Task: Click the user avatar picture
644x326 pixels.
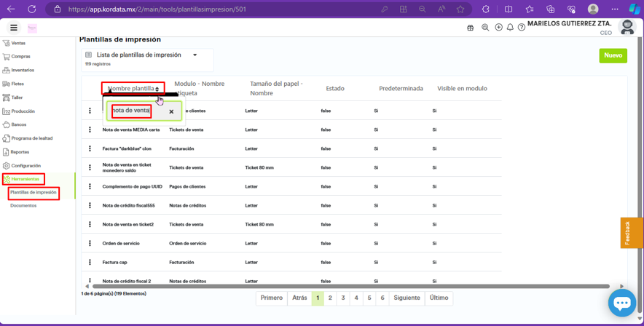Action: click(627, 27)
